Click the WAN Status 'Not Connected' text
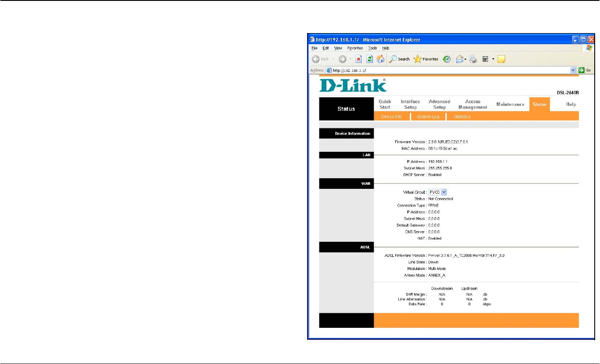This screenshot has height=364, width=600. pos(440,199)
